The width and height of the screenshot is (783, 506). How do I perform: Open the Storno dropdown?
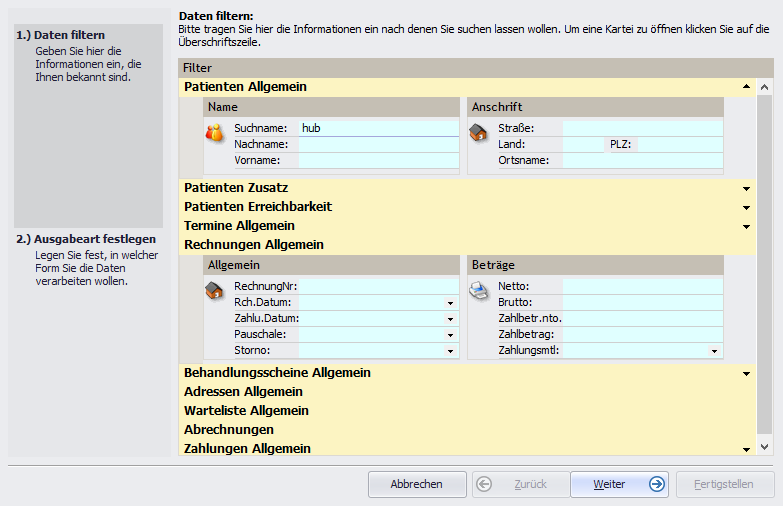pos(450,351)
